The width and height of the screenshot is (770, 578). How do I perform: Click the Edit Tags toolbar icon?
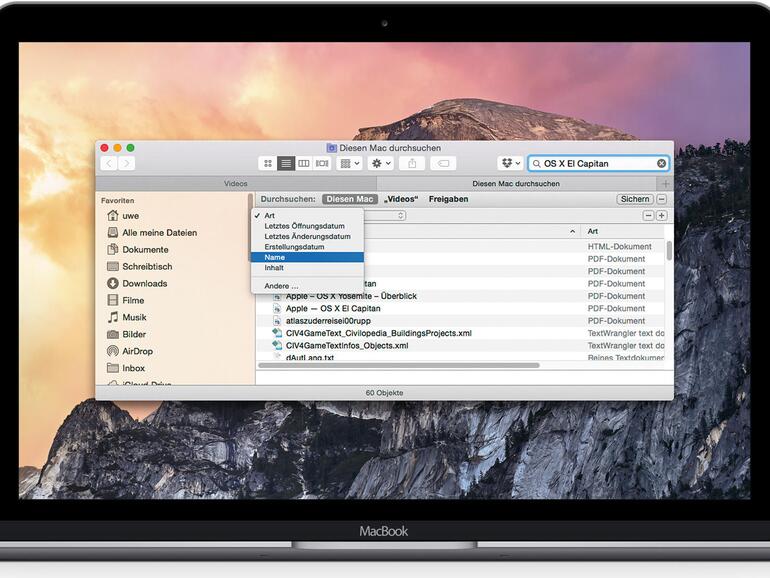coord(443,163)
